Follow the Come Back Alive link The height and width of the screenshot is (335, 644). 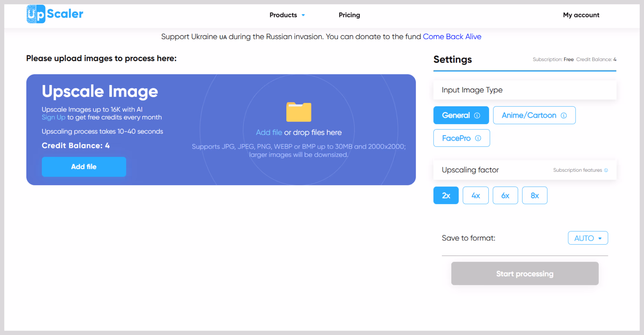tap(452, 37)
